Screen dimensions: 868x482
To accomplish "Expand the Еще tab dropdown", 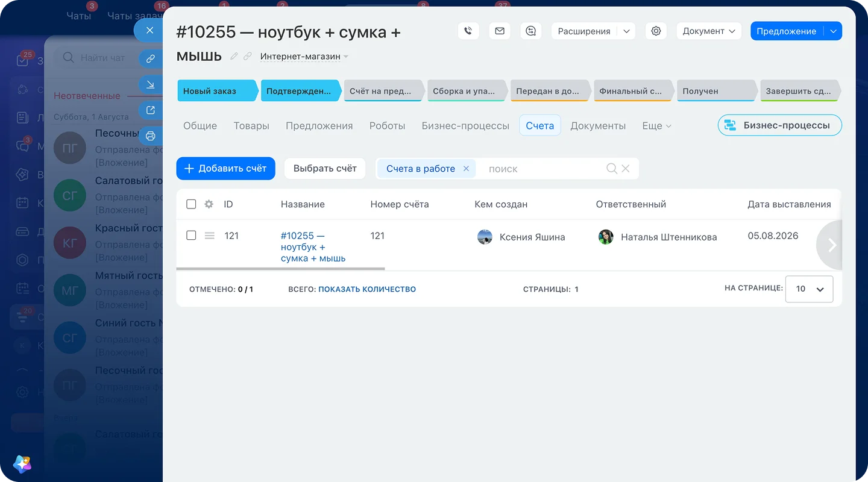I will (656, 126).
